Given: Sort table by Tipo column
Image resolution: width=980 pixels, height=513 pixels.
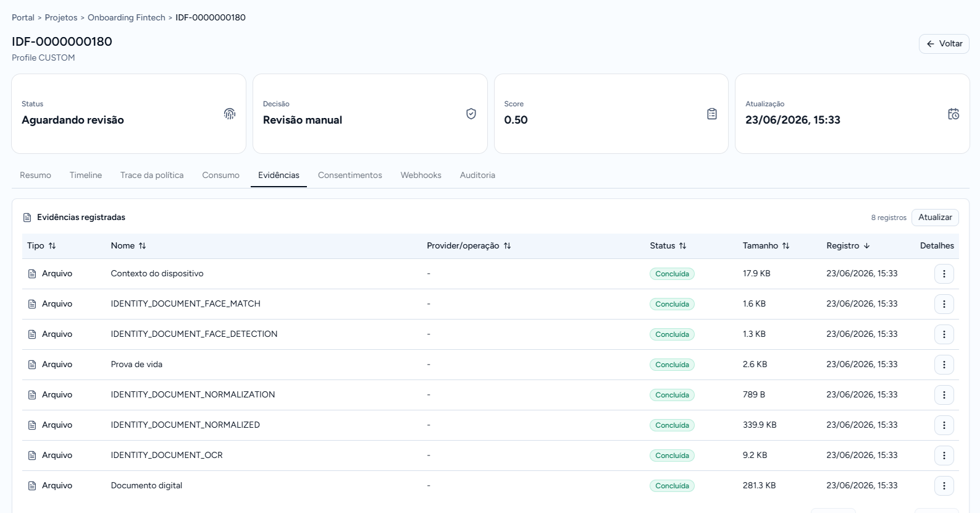Looking at the screenshot, I should (x=41, y=246).
